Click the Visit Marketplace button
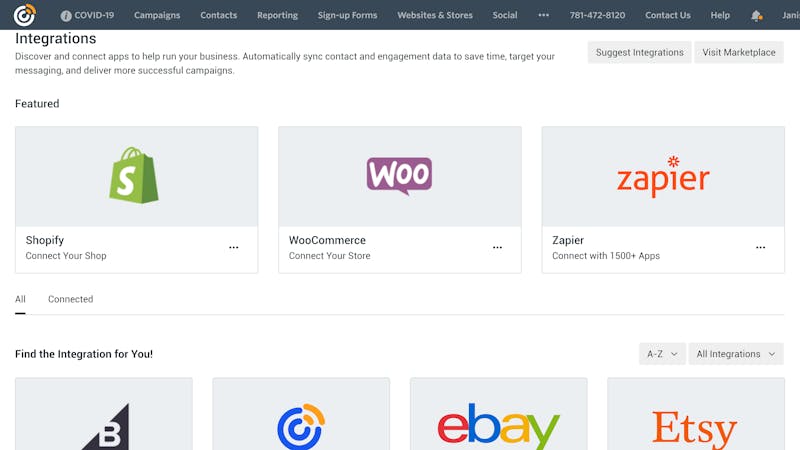The image size is (800, 450). tap(739, 52)
